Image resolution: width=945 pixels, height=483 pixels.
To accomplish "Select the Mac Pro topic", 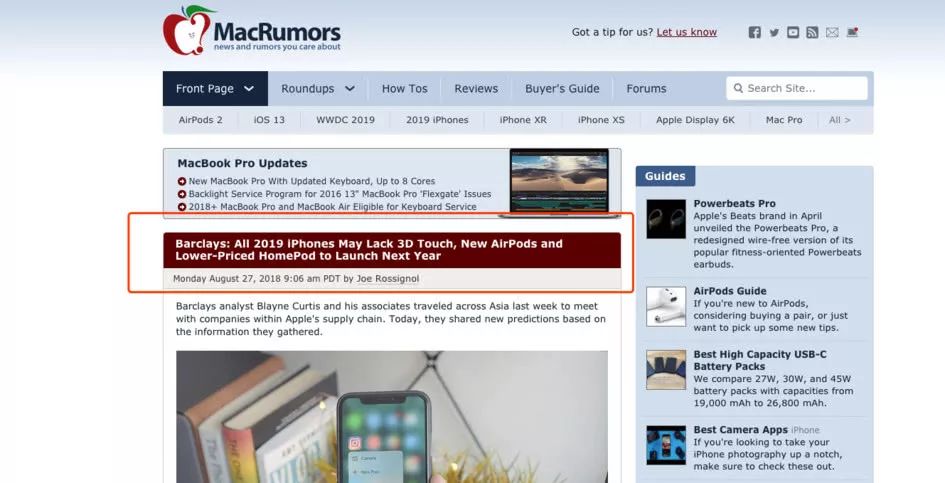I will tap(783, 120).
